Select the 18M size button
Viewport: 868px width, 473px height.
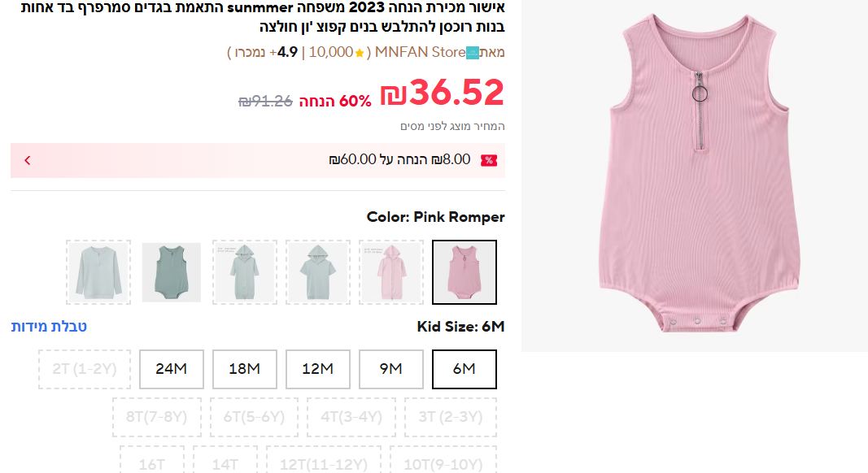pos(244,369)
